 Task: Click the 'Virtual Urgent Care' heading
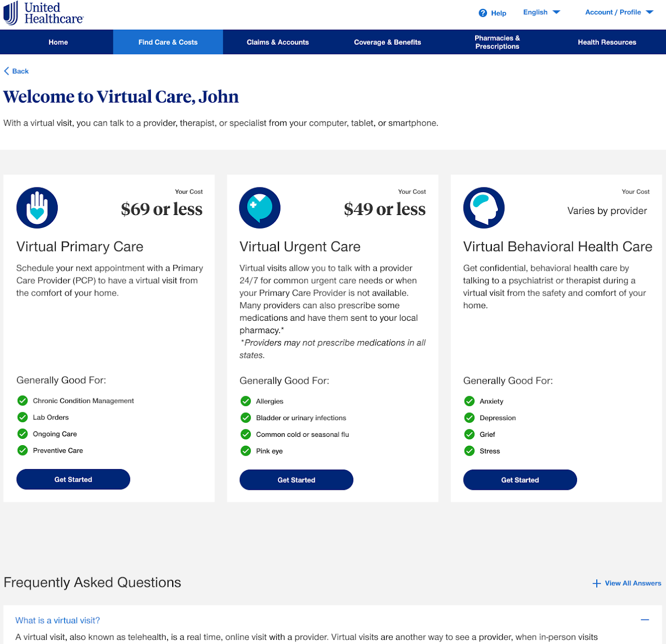[300, 247]
